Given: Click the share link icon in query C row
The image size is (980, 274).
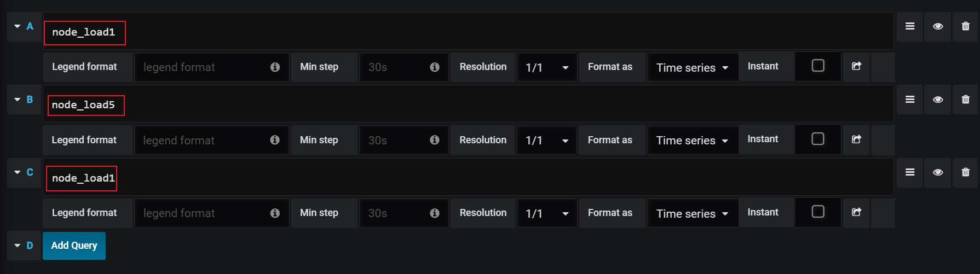Looking at the screenshot, I should point(857,212).
